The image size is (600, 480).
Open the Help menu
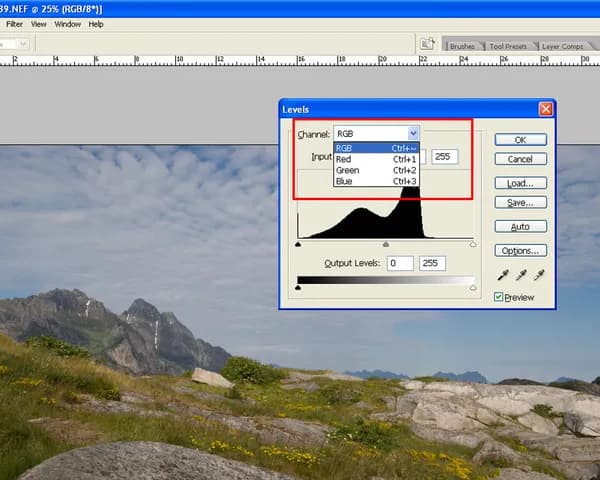click(96, 23)
